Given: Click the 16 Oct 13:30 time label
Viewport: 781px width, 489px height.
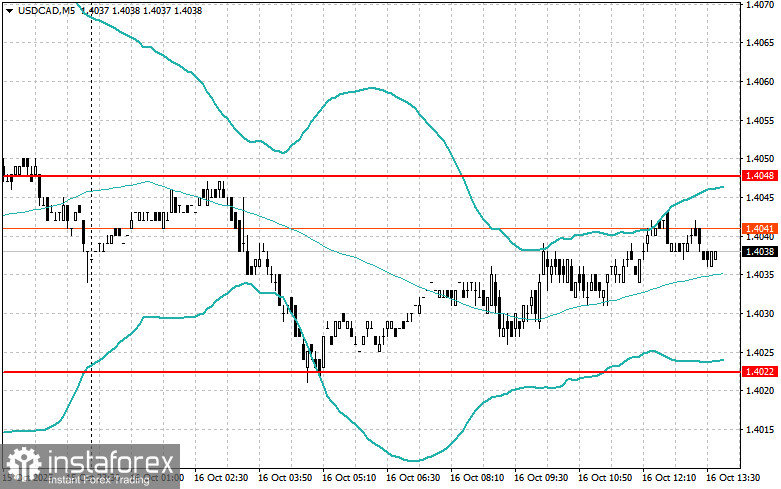Looking at the screenshot, I should tap(733, 478).
